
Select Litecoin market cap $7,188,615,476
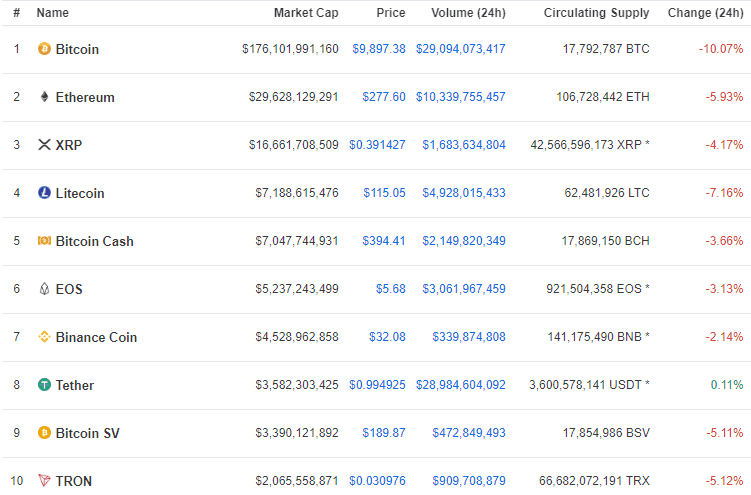click(x=297, y=192)
